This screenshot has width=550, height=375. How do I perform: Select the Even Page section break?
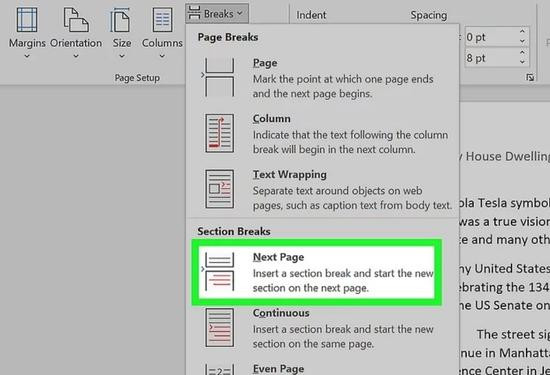tap(323, 368)
